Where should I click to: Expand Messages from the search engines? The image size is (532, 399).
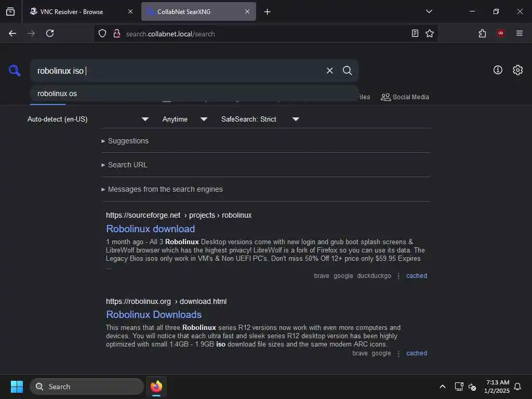(x=162, y=189)
